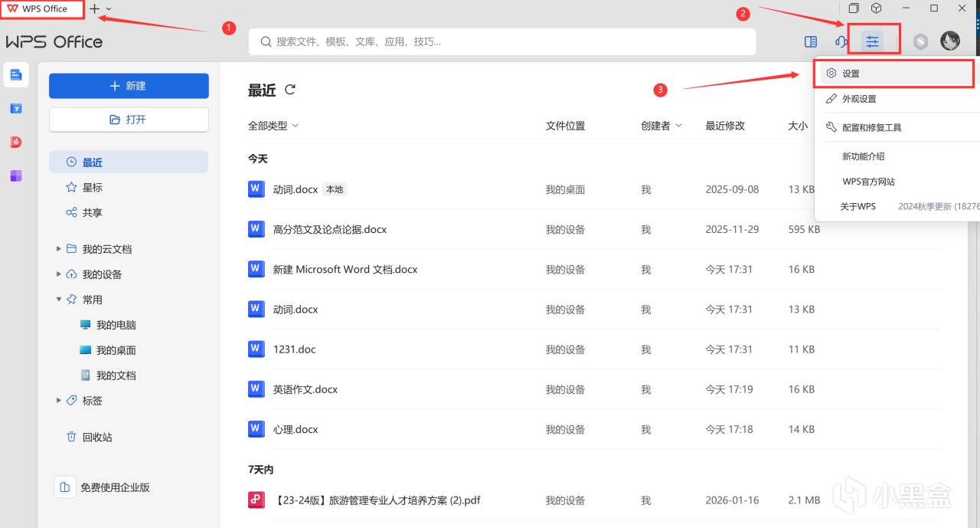Screen dimensions: 980x528
Task: Click the search files and templates box
Action: point(502,41)
